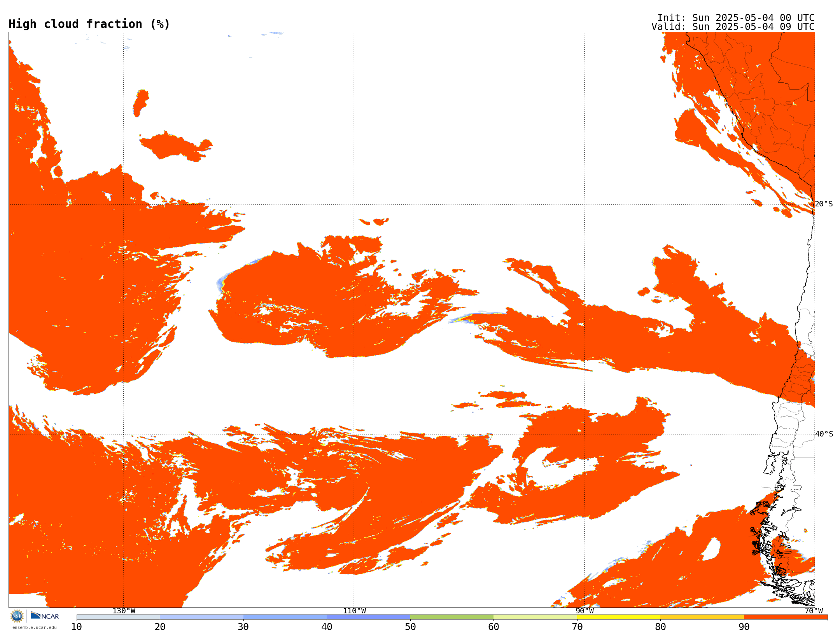Select the Valid time text line

click(733, 27)
